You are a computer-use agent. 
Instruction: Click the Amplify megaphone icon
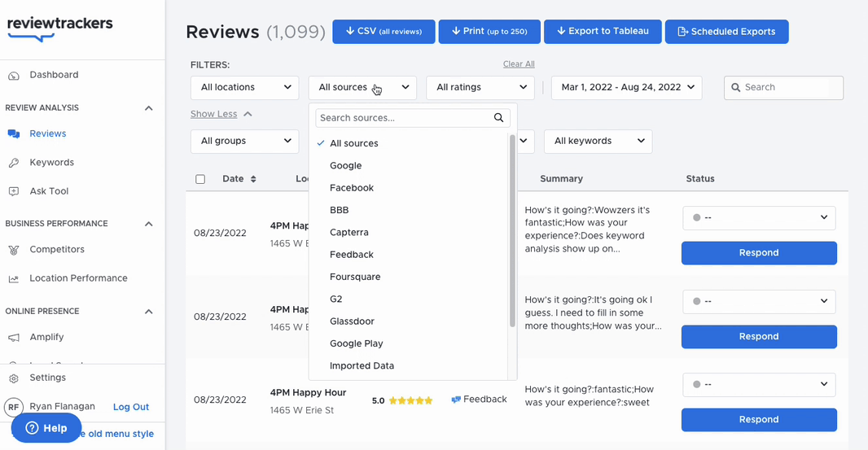(x=14, y=337)
